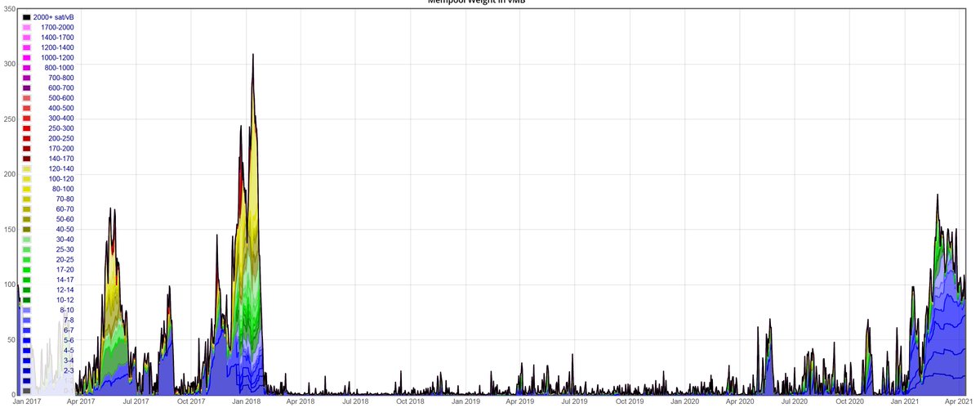The image size is (980, 408).
Task: Click the 'Apr 2021' x-axis label
Action: click(959, 401)
